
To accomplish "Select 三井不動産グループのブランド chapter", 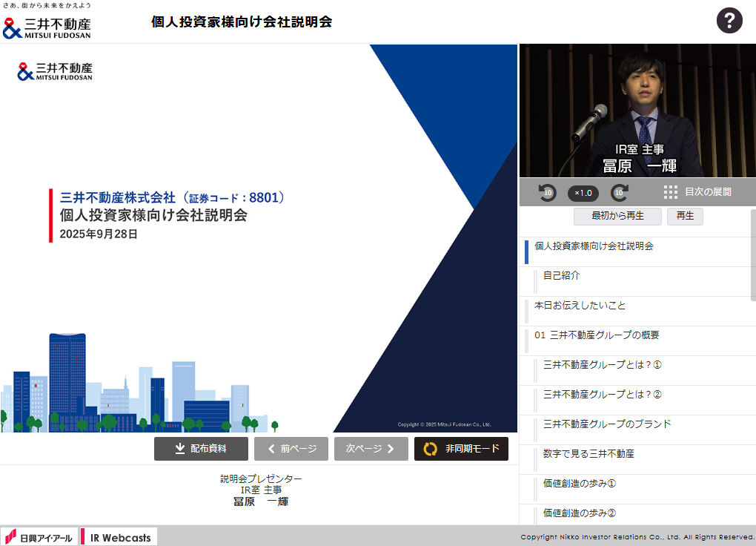I will pyautogui.click(x=607, y=424).
